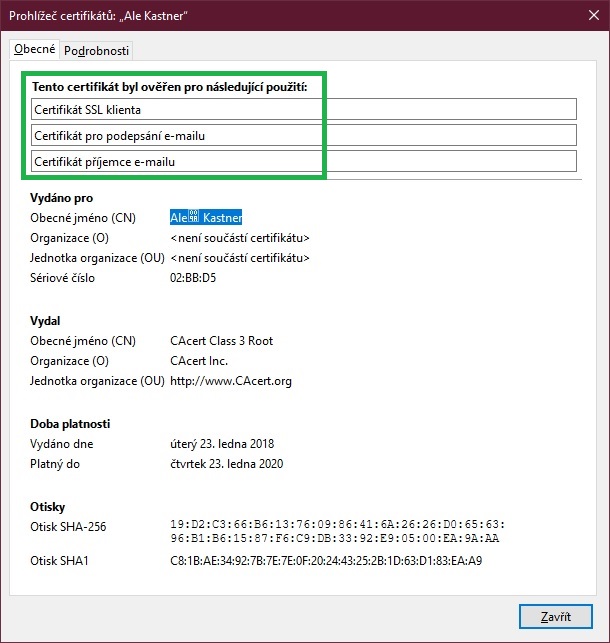The width and height of the screenshot is (610, 643).
Task: Click the expiry date čtvrtek 23. ledna 2020
Action: click(x=226, y=464)
